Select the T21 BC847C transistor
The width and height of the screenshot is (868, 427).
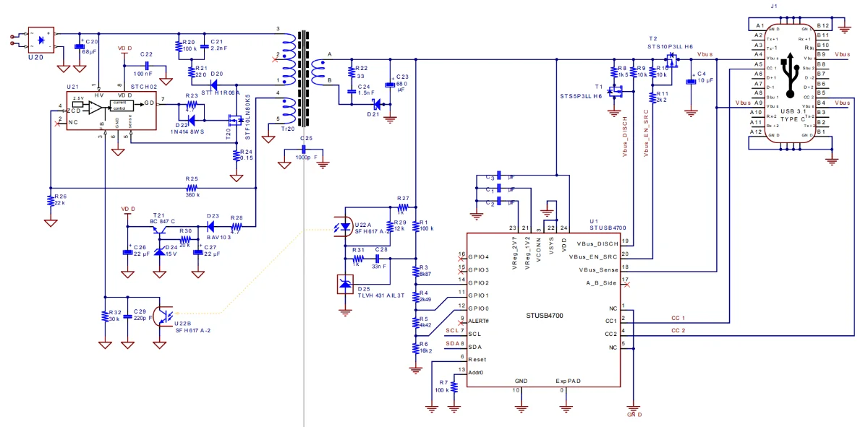point(160,230)
